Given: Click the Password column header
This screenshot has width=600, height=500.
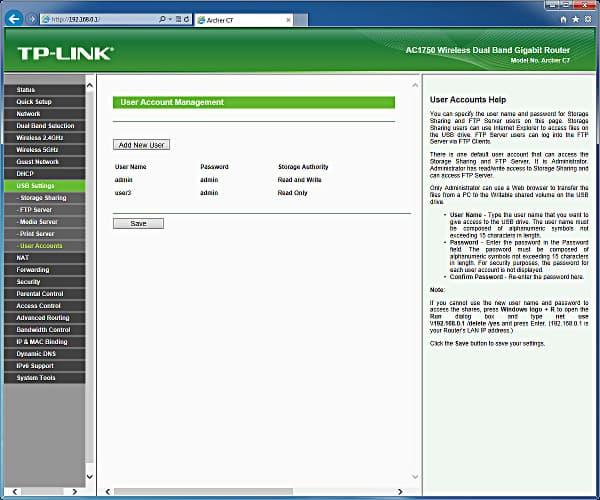Looking at the screenshot, I should pos(214,167).
